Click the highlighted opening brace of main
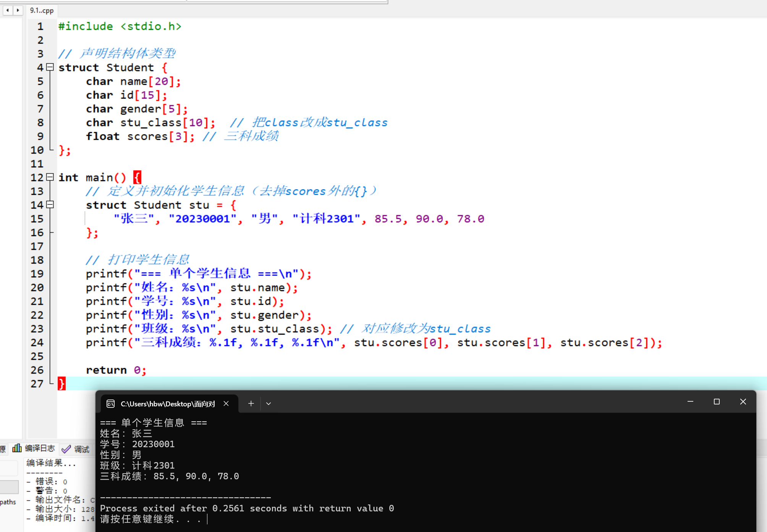This screenshot has width=767, height=532. coord(137,177)
